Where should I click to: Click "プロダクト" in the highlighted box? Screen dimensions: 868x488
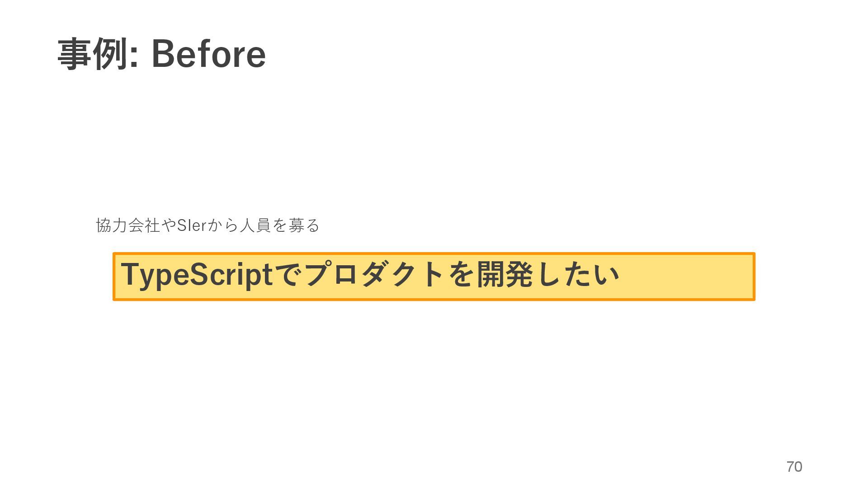coord(374,274)
